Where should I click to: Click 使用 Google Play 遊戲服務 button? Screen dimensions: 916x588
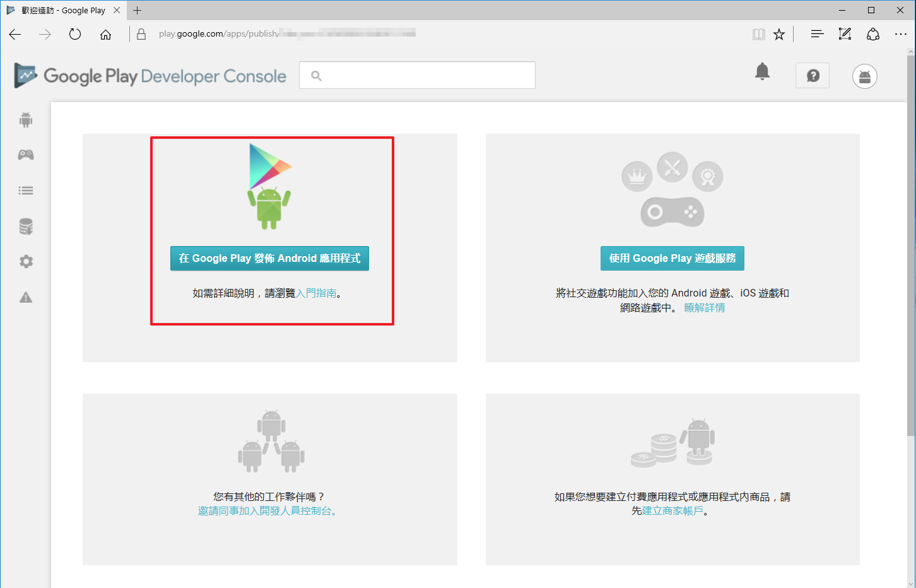tap(672, 258)
